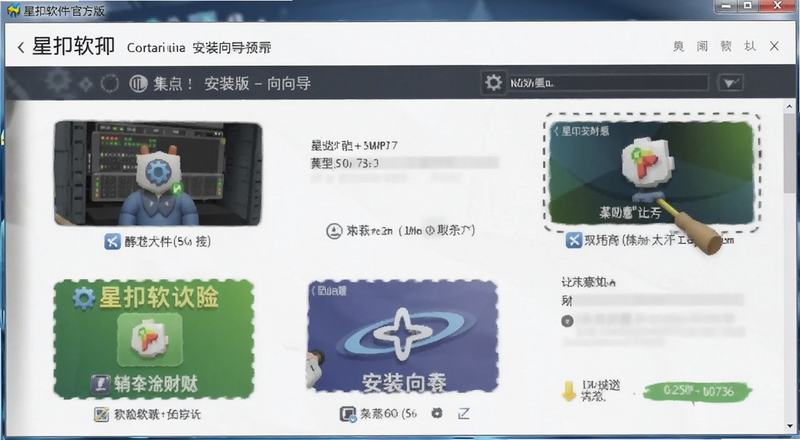
Task: Select the second of the four header options top right
Action: [703, 46]
